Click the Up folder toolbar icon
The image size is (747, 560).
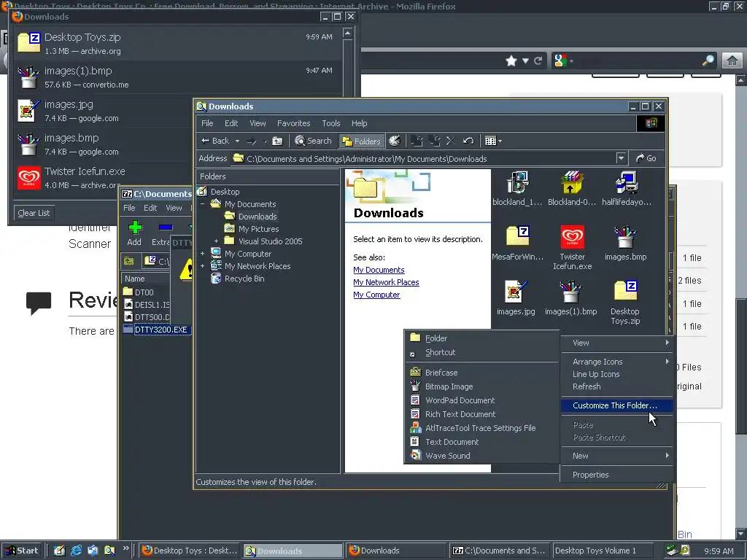[277, 141]
